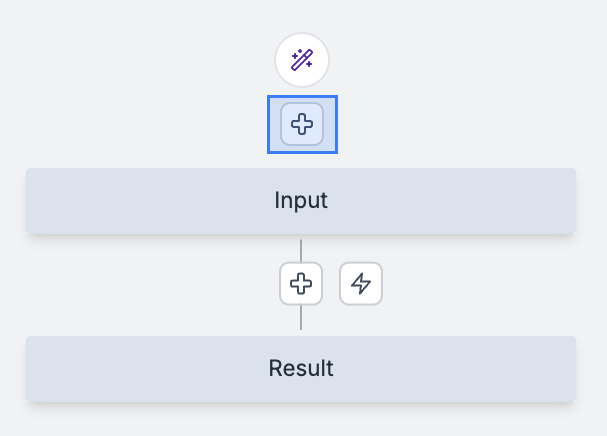Viewport: 607px width, 436px height.
Task: Click the plus icon below Input
Action: click(301, 284)
